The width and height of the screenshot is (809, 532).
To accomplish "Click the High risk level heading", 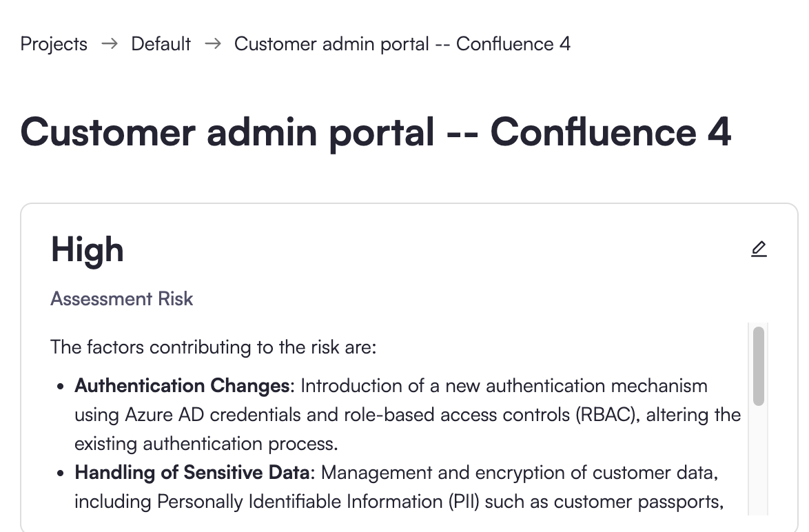I will pyautogui.click(x=88, y=249).
